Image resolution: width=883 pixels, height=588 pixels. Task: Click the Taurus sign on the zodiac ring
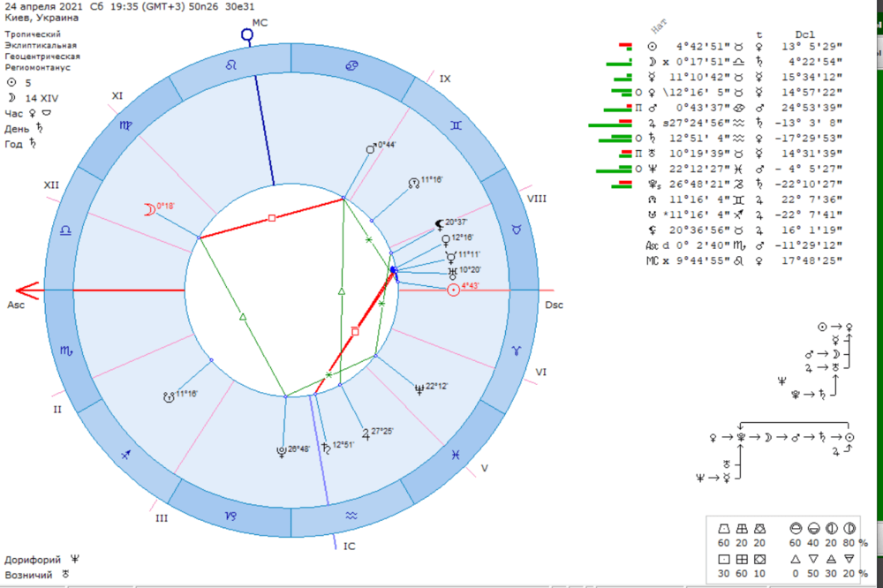click(517, 230)
